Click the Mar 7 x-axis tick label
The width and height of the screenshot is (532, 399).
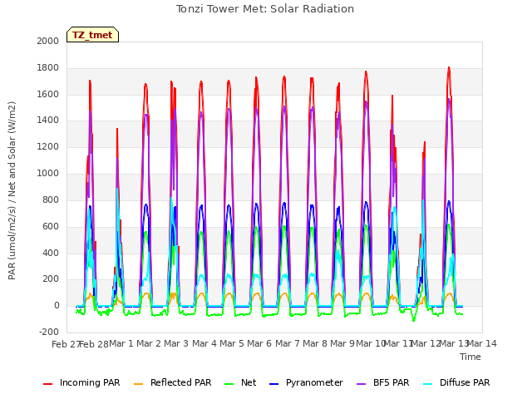click(288, 343)
